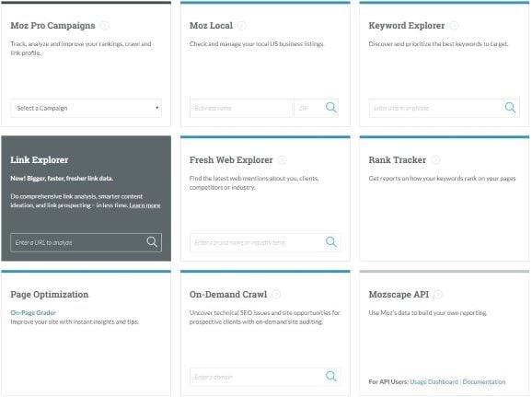Screen dimensions: 532x397
Task: Click 'For API Users:' label
Action: pyautogui.click(x=388, y=382)
